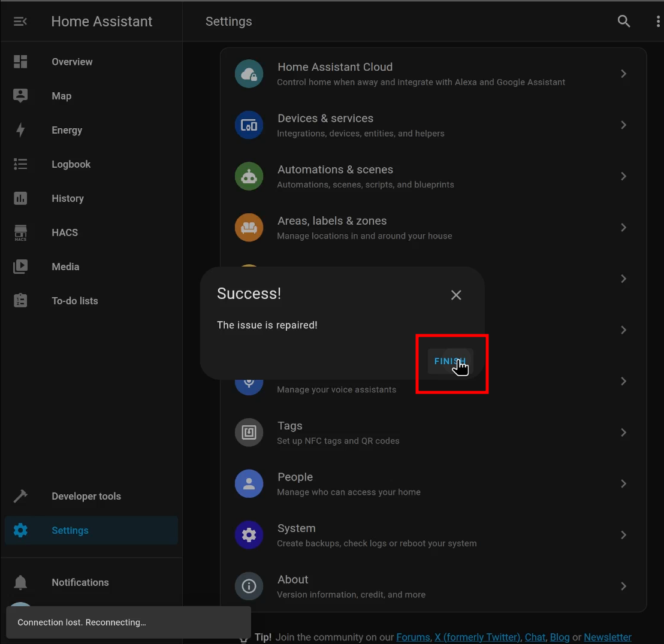The height and width of the screenshot is (644, 664).
Task: Click the To-do lists clipboard icon
Action: [x=20, y=301]
